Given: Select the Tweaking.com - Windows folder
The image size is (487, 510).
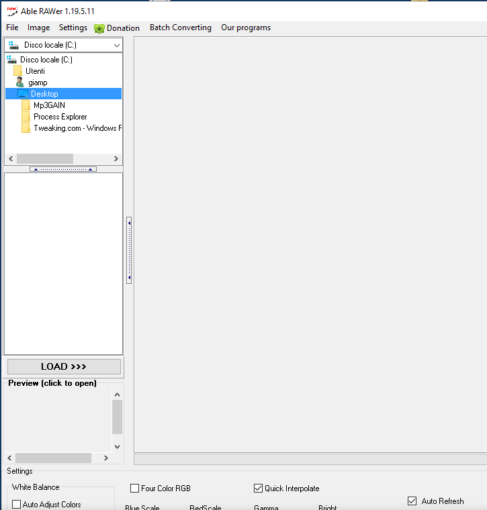Looking at the screenshot, I should [x=77, y=128].
